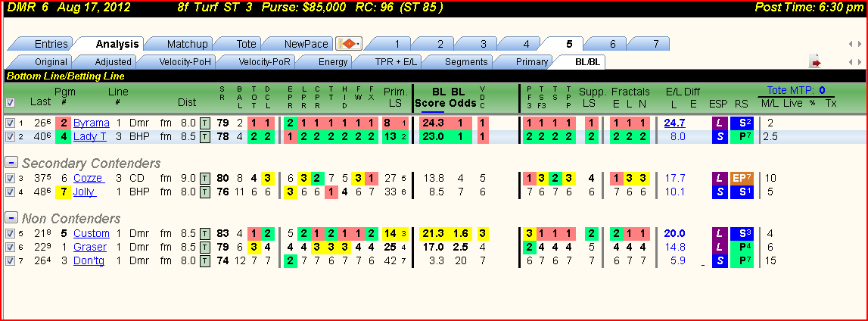Screen dimensions: 868x321
Task: Open the Tote tab
Action: point(247,44)
